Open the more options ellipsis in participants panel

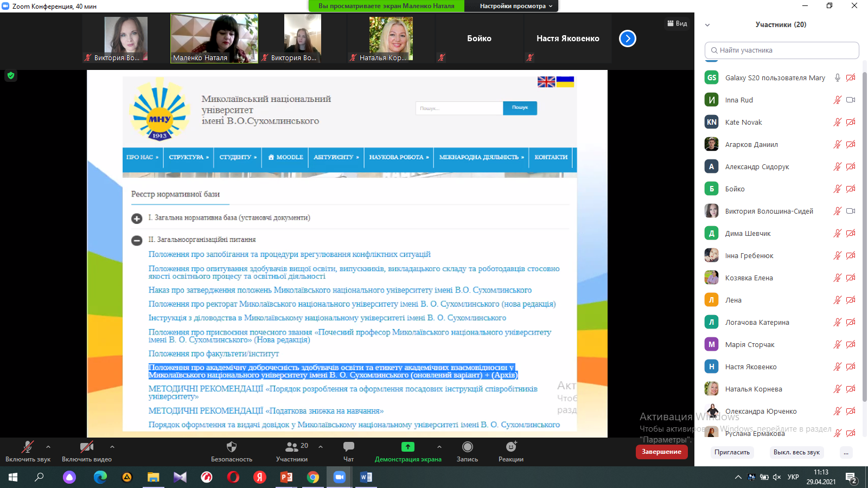coord(846,452)
